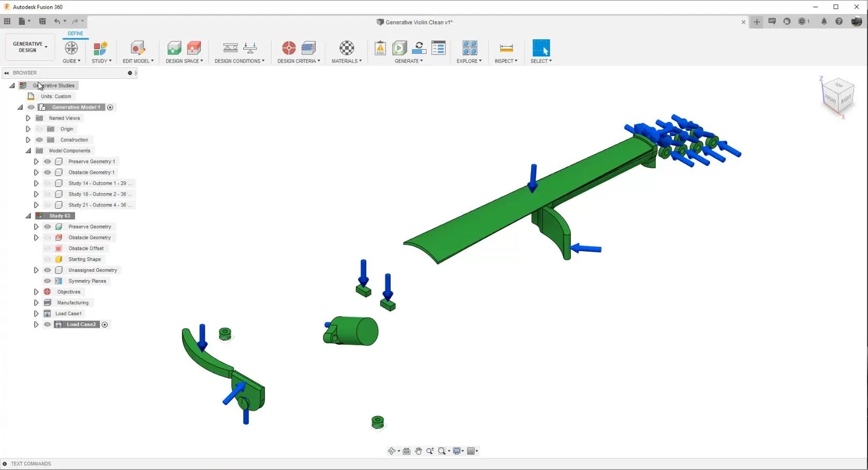This screenshot has height=470, width=868.
Task: Click the Study settings icon
Action: point(100,48)
